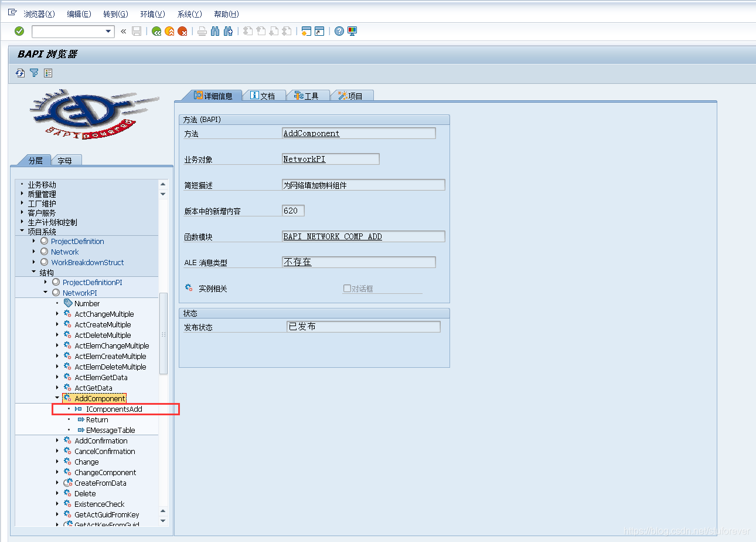
Task: Click the Save diskette icon
Action: pos(137,31)
